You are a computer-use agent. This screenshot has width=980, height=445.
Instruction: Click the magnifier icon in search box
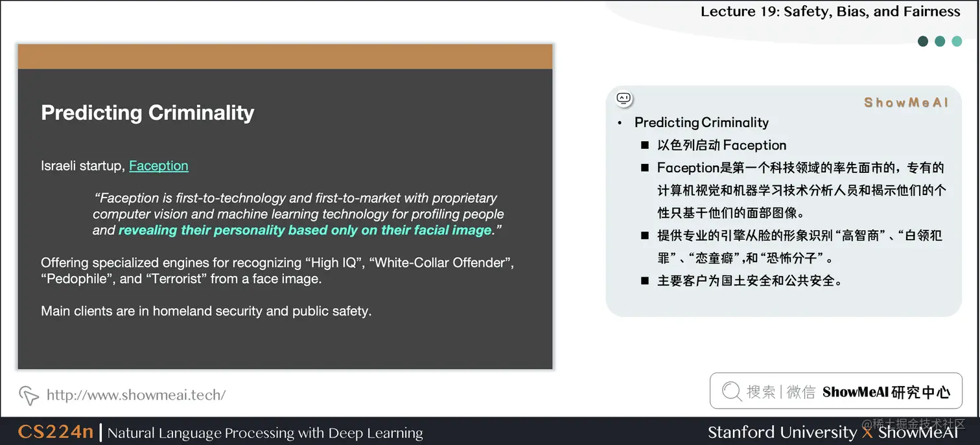click(x=731, y=391)
